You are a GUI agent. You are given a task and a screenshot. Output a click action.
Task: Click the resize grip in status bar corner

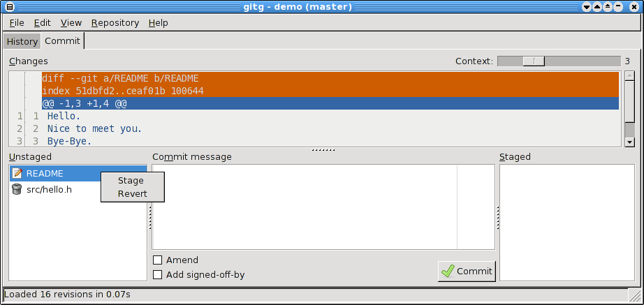[x=634, y=295]
